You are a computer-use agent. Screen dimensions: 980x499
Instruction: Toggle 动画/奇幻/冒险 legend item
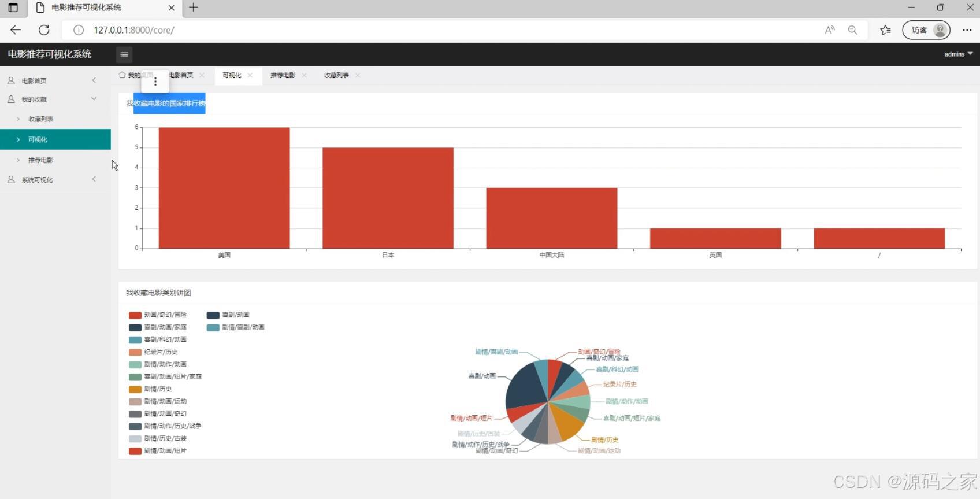(x=158, y=315)
